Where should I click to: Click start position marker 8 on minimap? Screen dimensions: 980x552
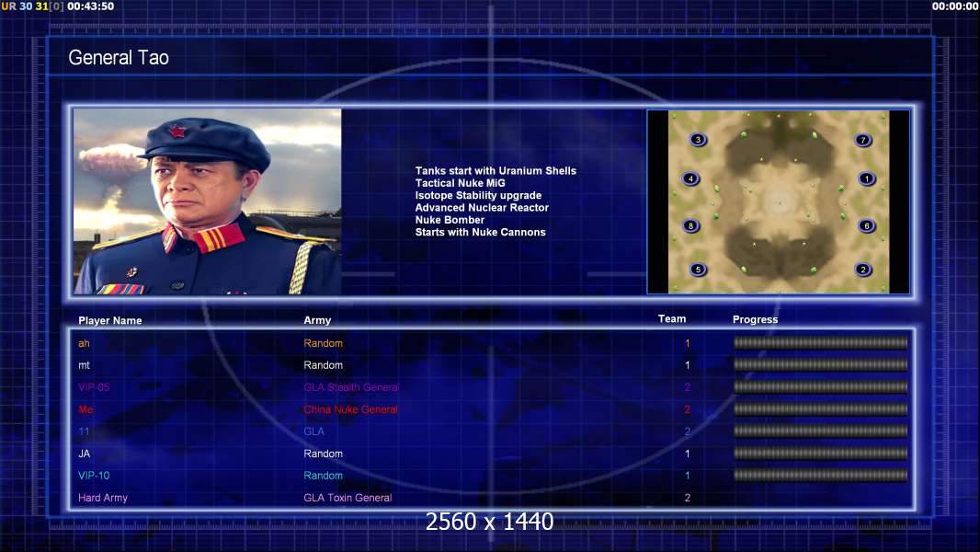[x=690, y=225]
